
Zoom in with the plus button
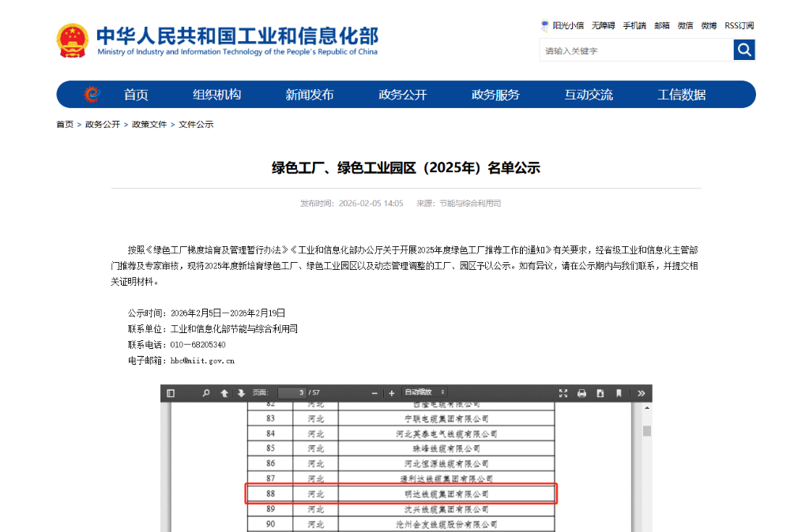(391, 393)
